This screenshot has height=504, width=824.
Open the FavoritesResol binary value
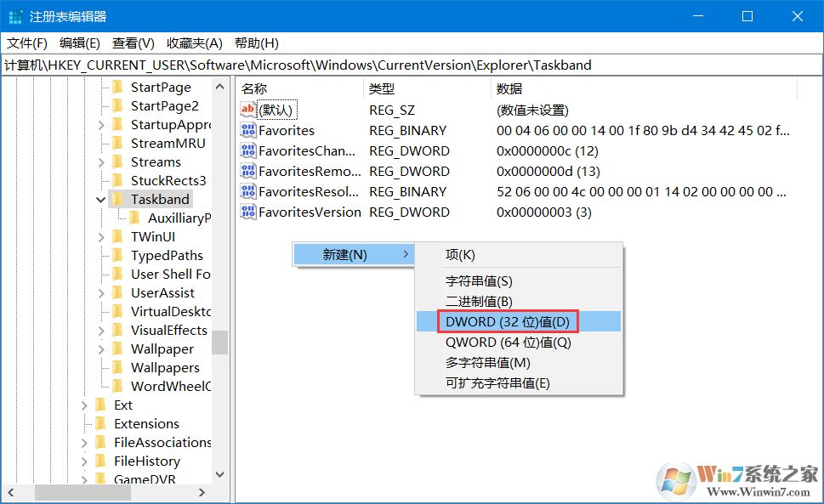click(296, 191)
